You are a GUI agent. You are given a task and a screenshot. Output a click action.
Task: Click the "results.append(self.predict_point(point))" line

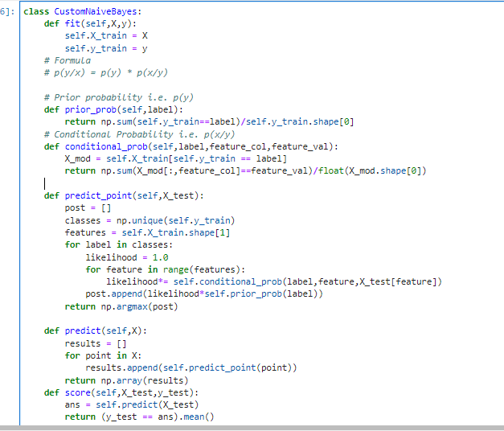191,368
